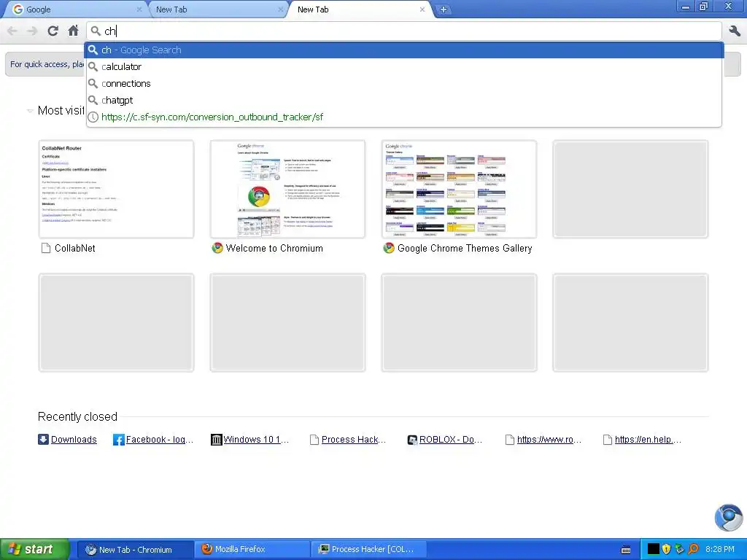747x560 pixels.
Task: Open the Windows Start menu
Action: point(34,549)
